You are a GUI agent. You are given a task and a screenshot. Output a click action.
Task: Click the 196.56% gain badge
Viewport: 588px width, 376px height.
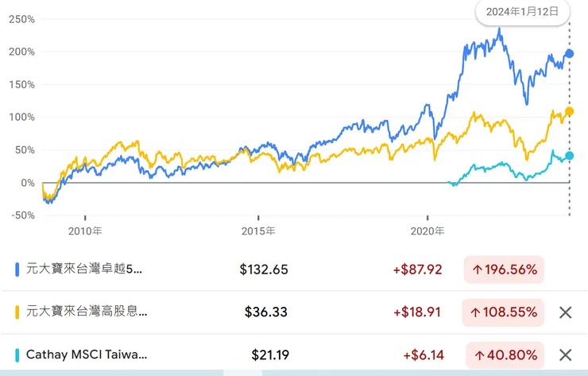click(x=504, y=269)
